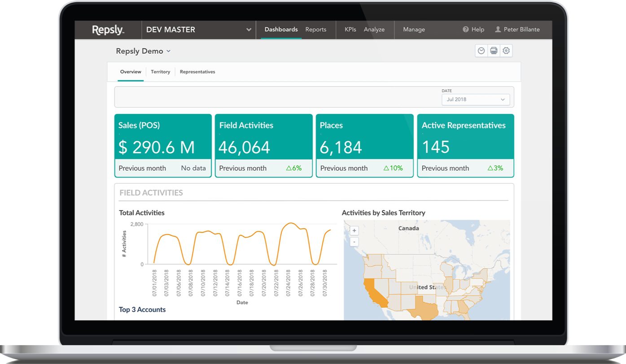Switch to the Territory tab
626x364 pixels.
tap(160, 72)
